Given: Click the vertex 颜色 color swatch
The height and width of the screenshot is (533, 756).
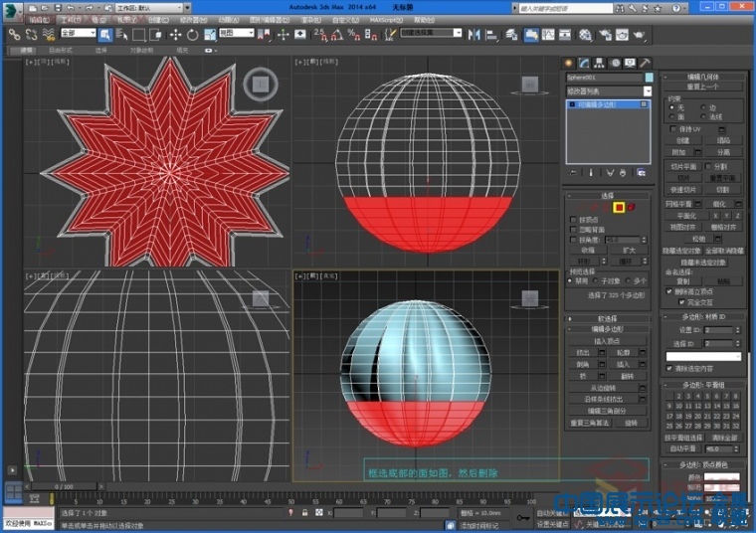Looking at the screenshot, I should (722, 477).
